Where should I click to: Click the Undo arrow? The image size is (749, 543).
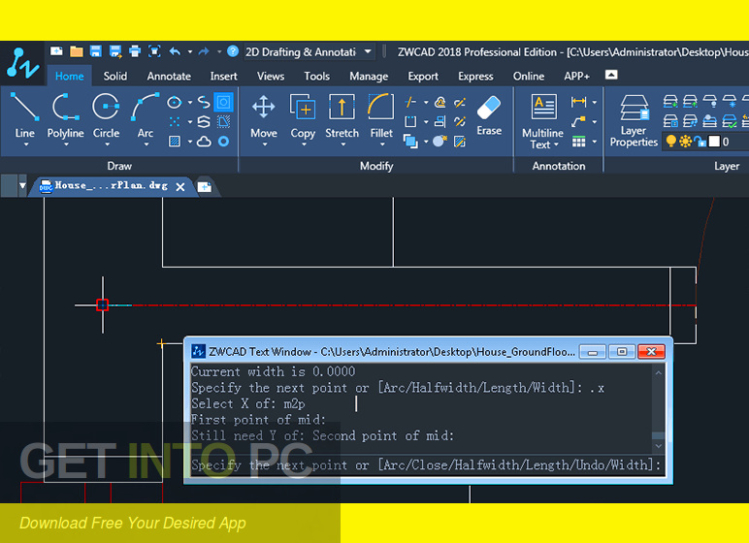coord(175,51)
